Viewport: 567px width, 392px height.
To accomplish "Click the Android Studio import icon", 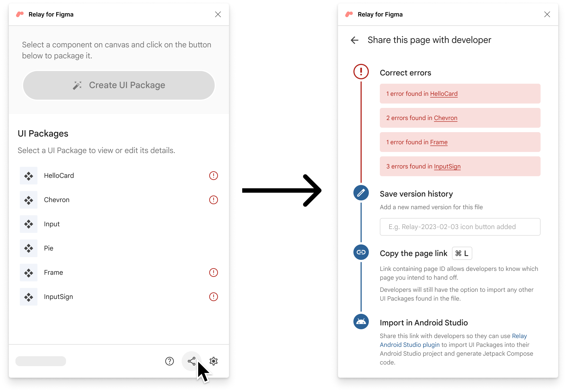I will click(x=361, y=322).
